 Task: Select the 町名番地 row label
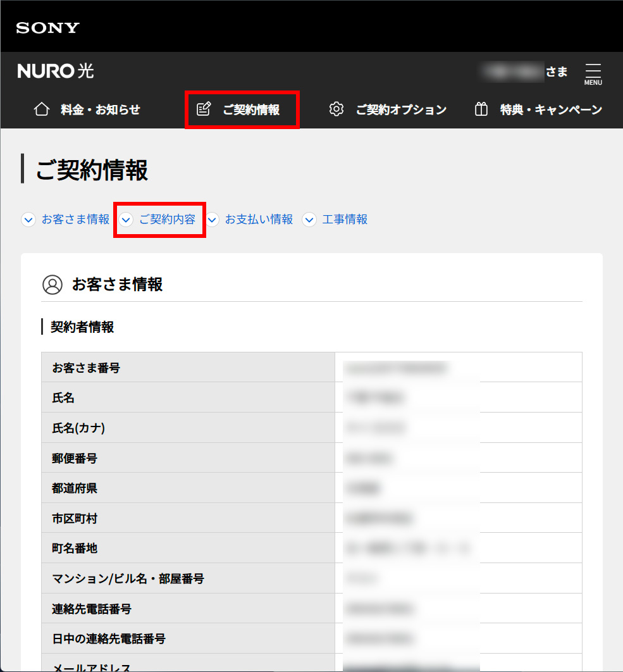(75, 548)
